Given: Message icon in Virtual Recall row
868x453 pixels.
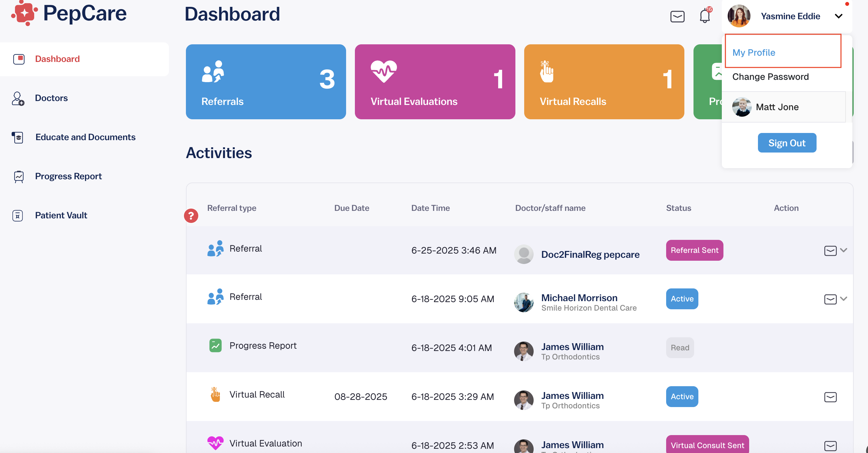Looking at the screenshot, I should (830, 397).
